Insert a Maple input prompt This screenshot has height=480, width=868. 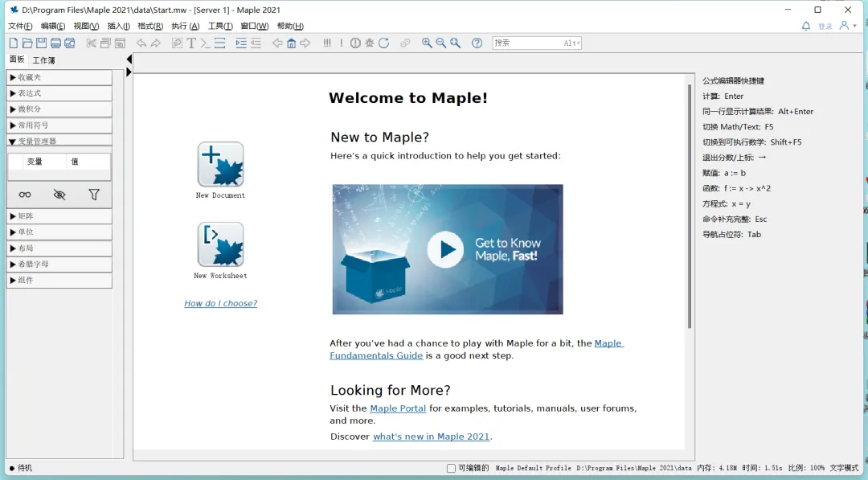point(206,43)
